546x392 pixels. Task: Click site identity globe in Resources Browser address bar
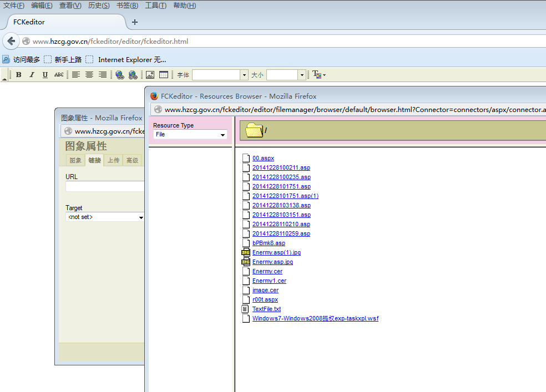pos(158,110)
